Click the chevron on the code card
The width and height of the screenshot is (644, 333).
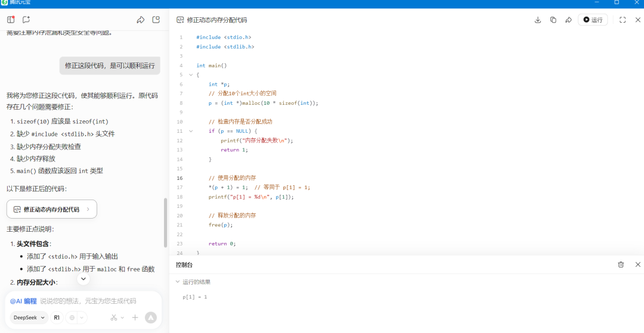click(88, 209)
